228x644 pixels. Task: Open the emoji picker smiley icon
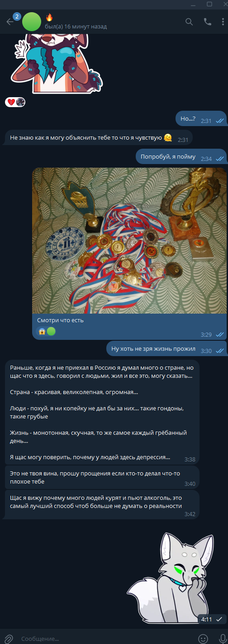click(x=204, y=639)
